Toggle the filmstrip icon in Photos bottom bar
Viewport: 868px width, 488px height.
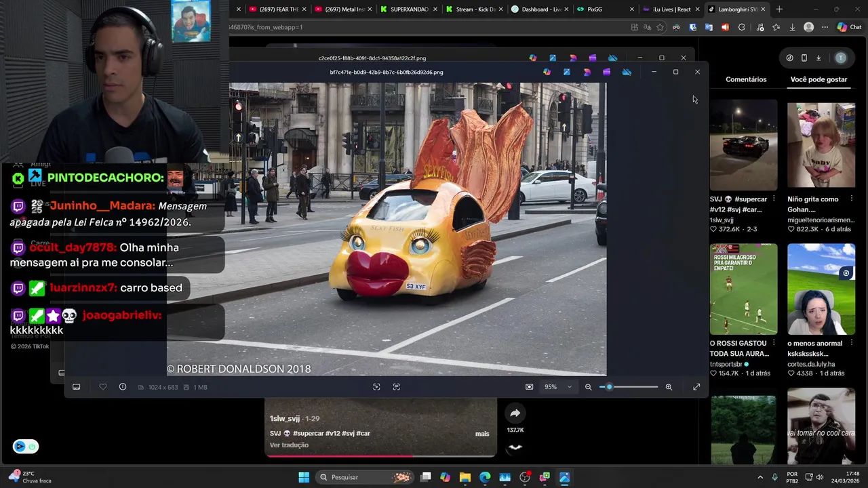(77, 387)
